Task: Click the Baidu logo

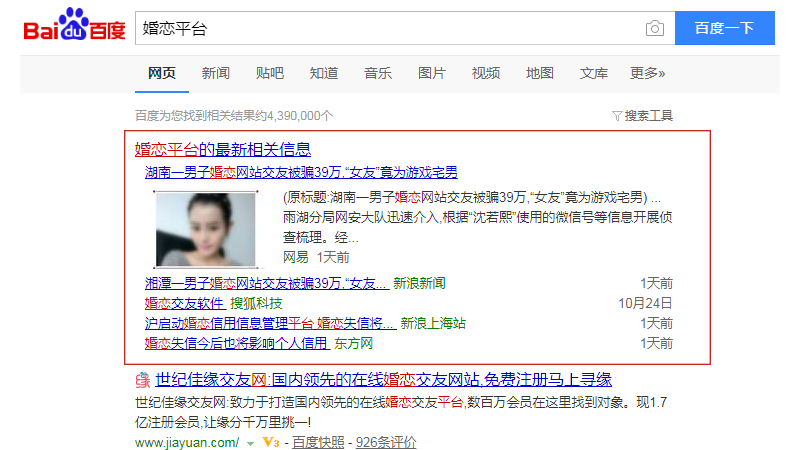Action: (x=74, y=25)
